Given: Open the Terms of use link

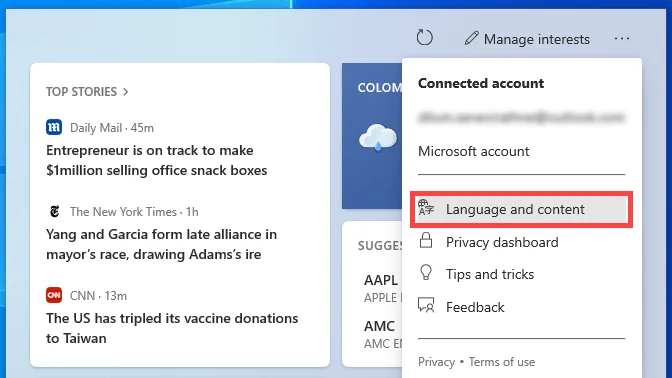Looking at the screenshot, I should coord(502,362).
